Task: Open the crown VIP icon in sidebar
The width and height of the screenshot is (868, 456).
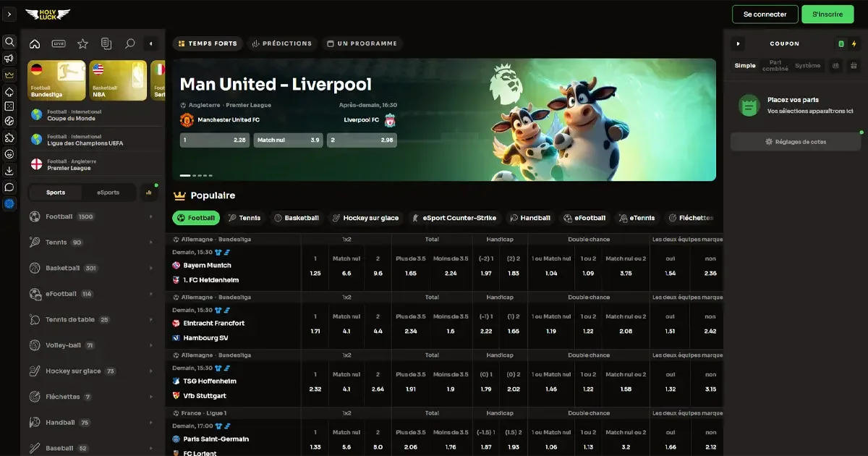Action: click(x=9, y=75)
